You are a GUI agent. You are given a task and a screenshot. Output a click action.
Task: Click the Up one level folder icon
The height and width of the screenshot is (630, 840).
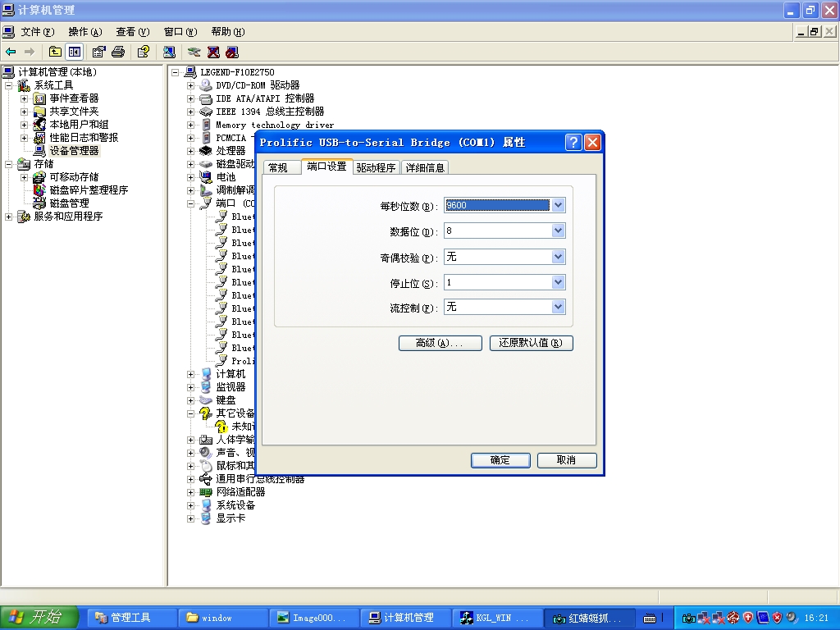(x=55, y=52)
